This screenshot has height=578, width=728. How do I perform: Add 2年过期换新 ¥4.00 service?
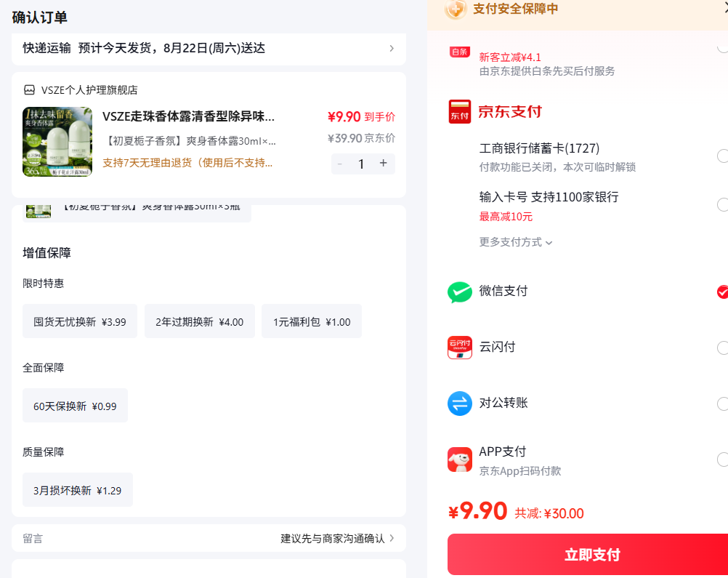coord(200,321)
